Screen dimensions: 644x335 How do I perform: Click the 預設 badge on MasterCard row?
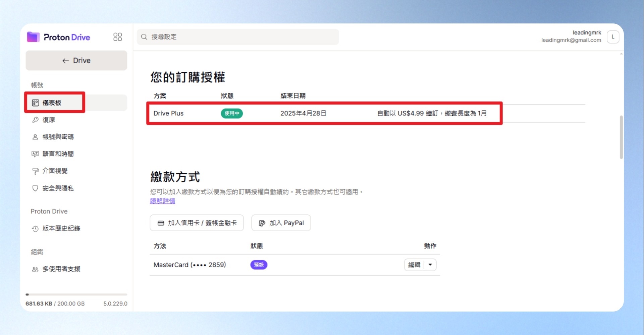pyautogui.click(x=259, y=265)
